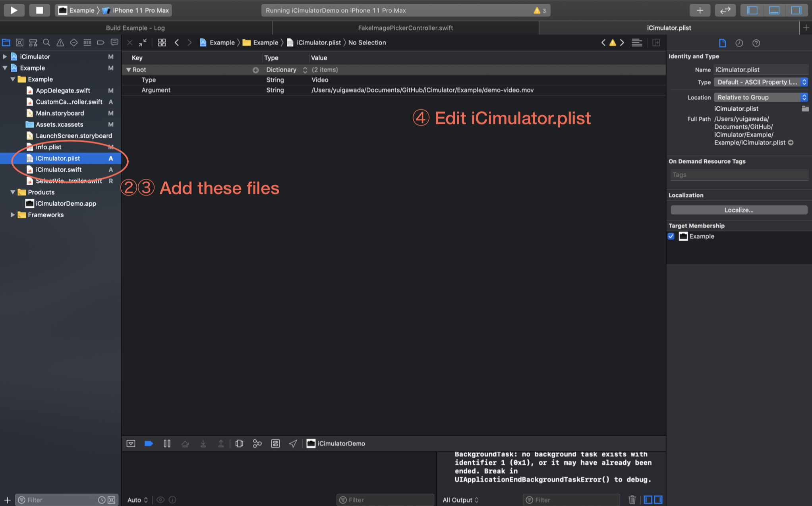Collapse the Products folder

pyautogui.click(x=13, y=192)
